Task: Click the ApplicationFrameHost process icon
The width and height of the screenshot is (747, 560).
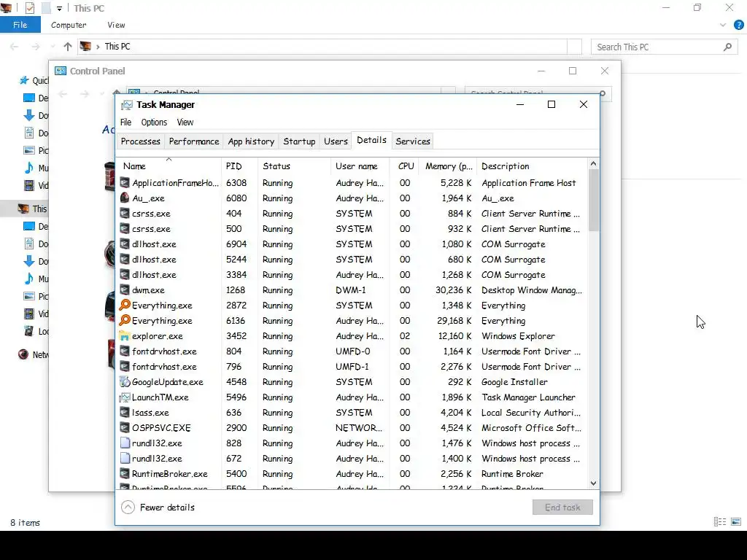Action: coord(124,182)
